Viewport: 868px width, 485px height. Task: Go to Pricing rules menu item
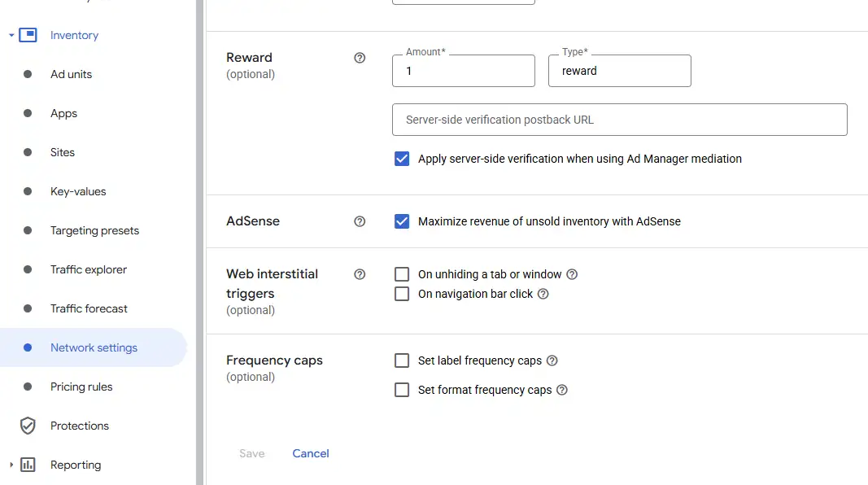(x=81, y=387)
